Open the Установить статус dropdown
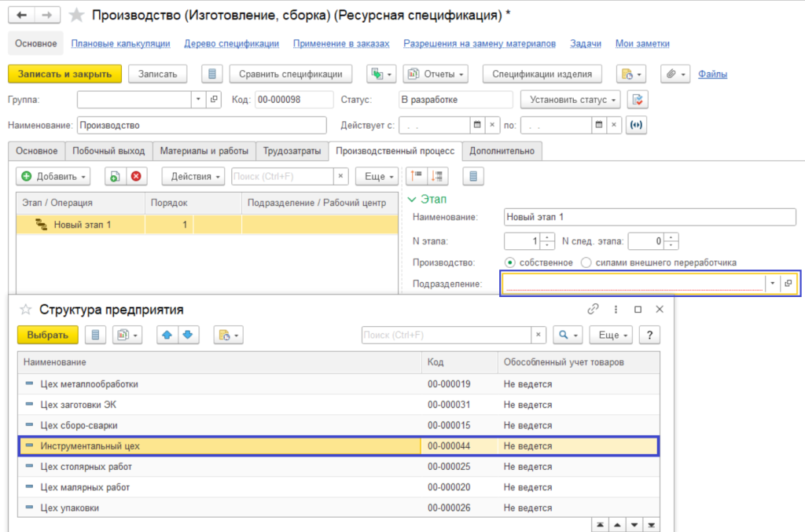This screenshot has height=532, width=805. [x=571, y=100]
